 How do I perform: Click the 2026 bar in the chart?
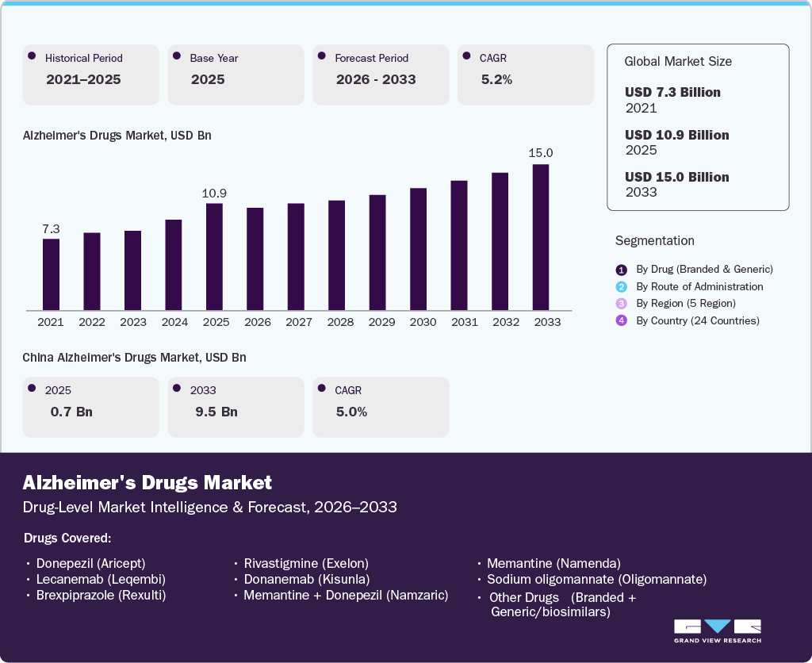pos(255,259)
